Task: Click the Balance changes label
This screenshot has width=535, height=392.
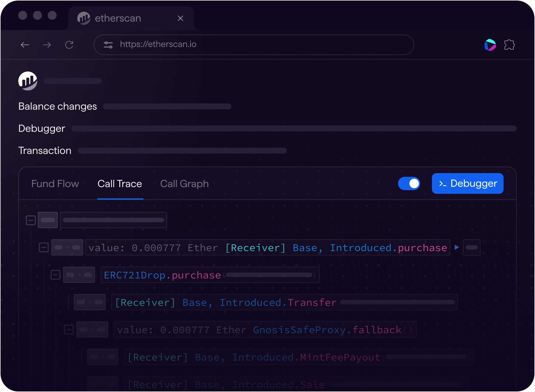Action: click(58, 106)
